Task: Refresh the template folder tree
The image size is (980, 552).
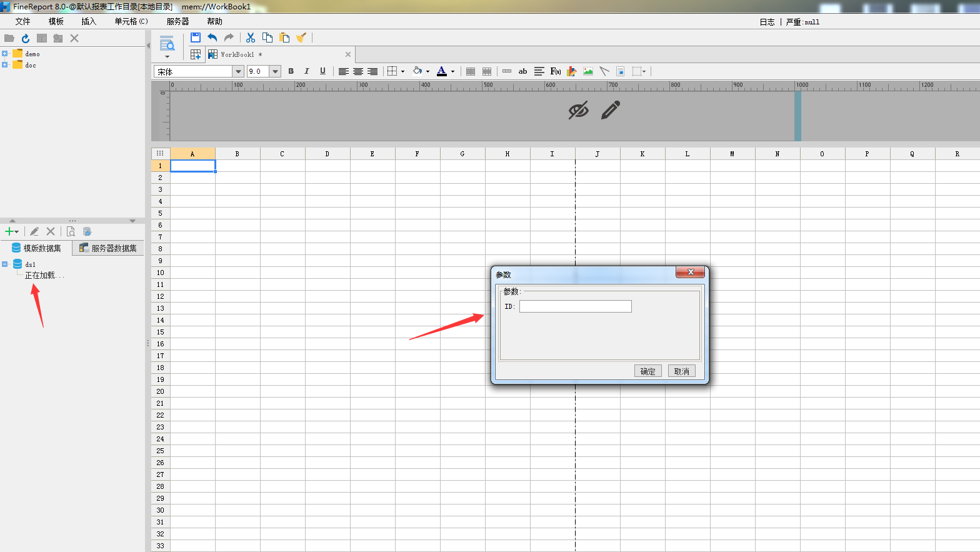Action: (26, 38)
